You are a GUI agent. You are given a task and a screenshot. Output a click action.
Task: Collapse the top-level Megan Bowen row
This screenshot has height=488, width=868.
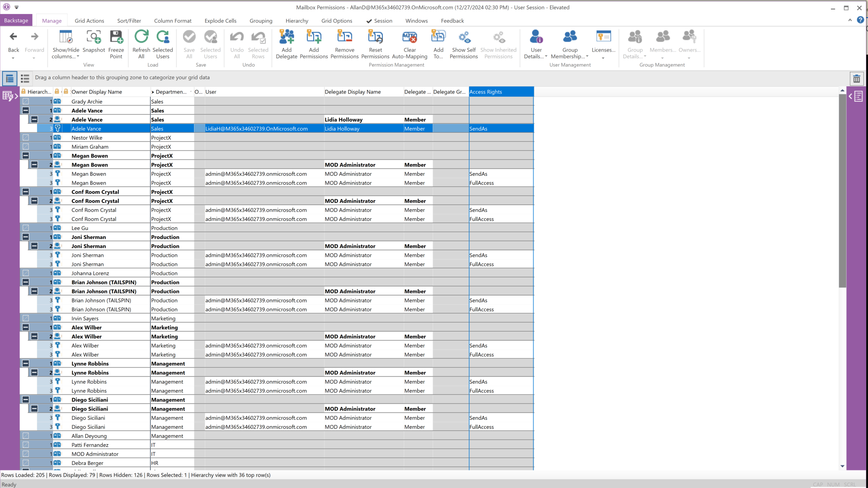pyautogui.click(x=26, y=156)
